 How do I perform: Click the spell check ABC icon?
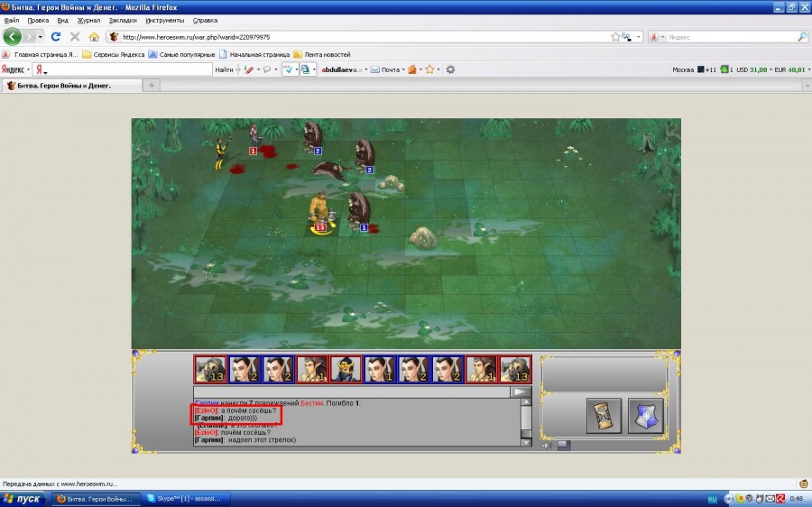point(288,69)
